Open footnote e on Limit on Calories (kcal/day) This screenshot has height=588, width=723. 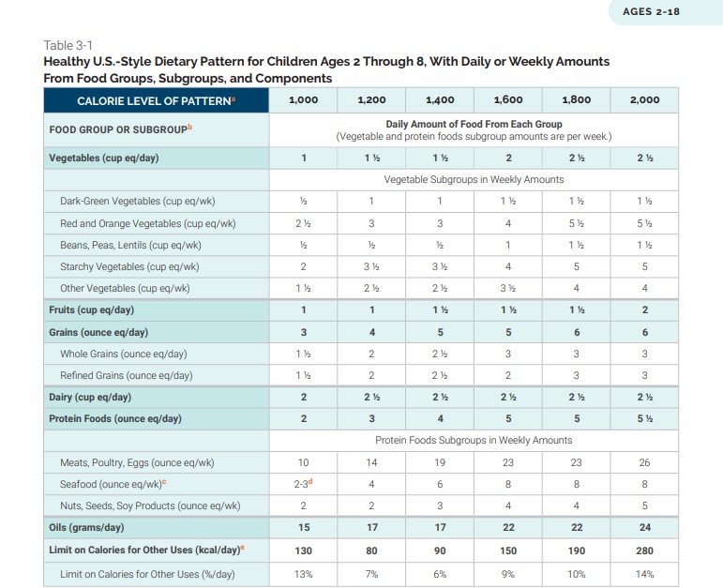(242, 547)
